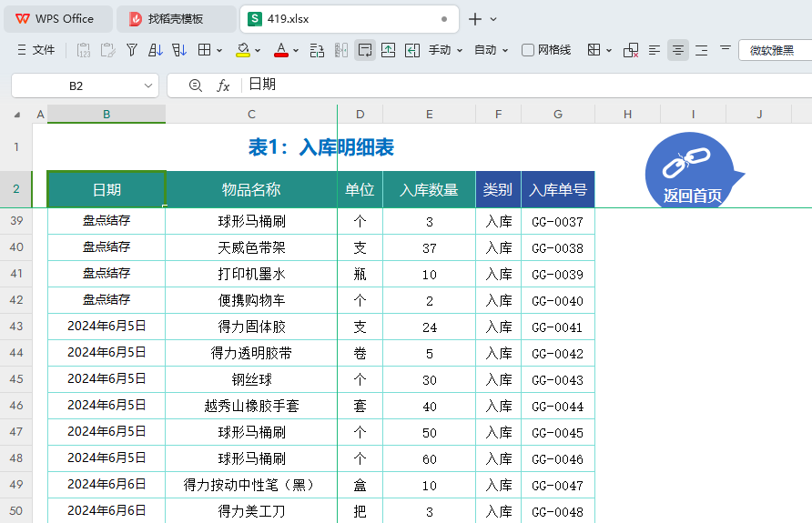Click the split columns icon
Screen dimensions: 812x523
tap(341, 50)
